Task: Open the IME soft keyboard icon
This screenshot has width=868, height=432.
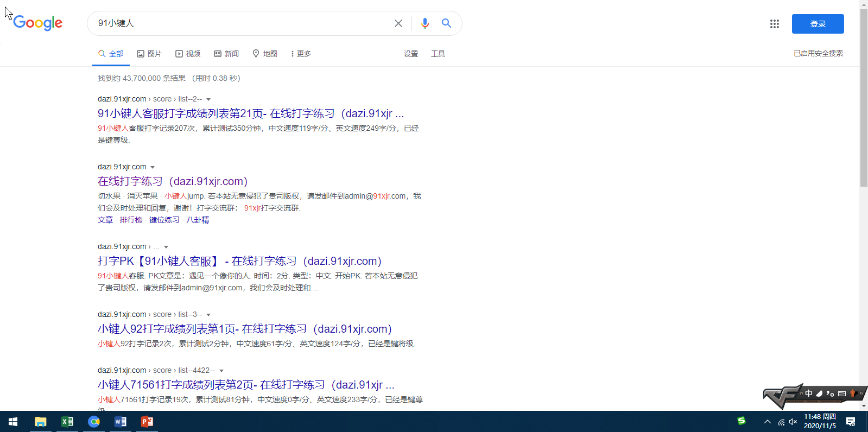Action: pos(842,393)
